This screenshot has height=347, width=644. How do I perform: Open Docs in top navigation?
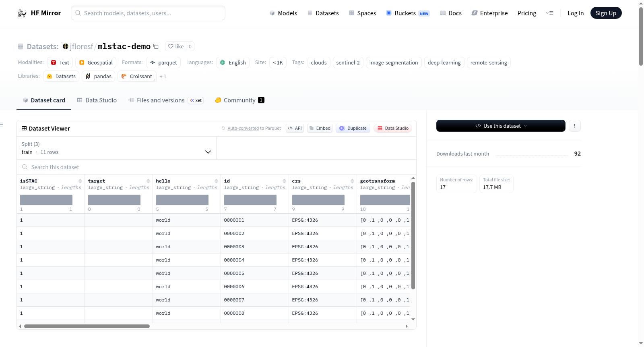click(451, 13)
